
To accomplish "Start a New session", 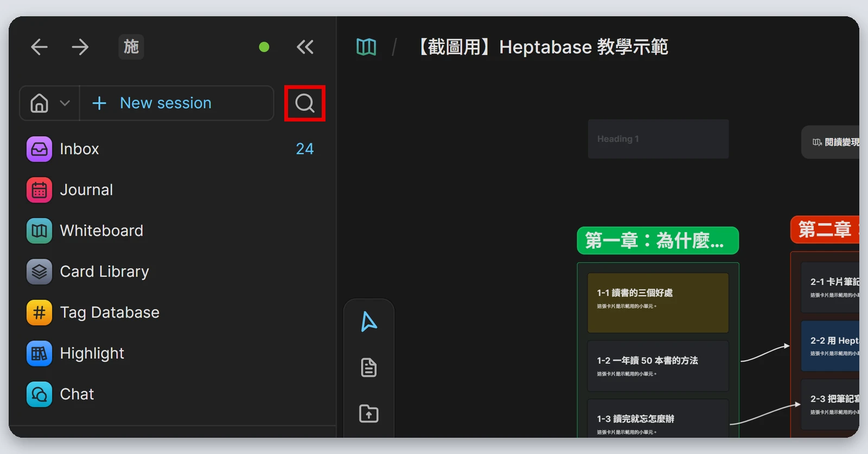I will (x=176, y=103).
